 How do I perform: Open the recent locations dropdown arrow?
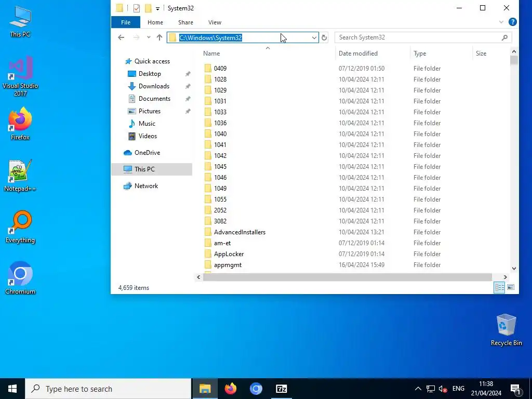click(148, 37)
